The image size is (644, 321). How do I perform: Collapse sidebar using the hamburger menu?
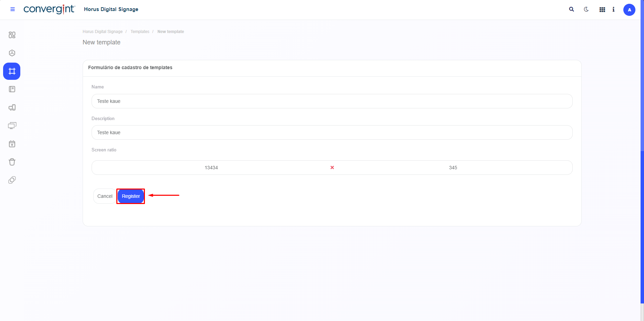13,9
